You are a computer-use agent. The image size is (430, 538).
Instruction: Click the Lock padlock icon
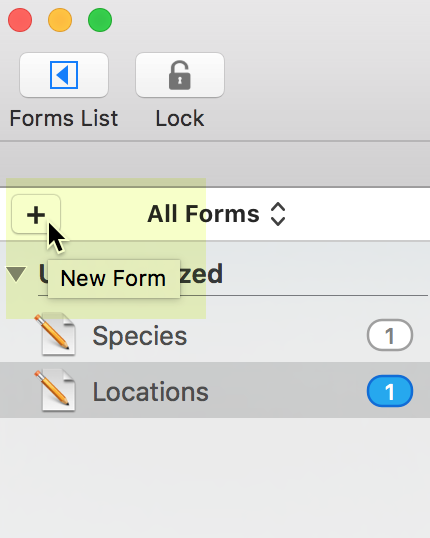click(179, 75)
